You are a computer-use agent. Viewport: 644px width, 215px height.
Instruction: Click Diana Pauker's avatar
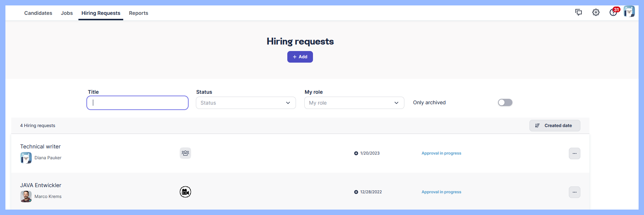tap(26, 158)
